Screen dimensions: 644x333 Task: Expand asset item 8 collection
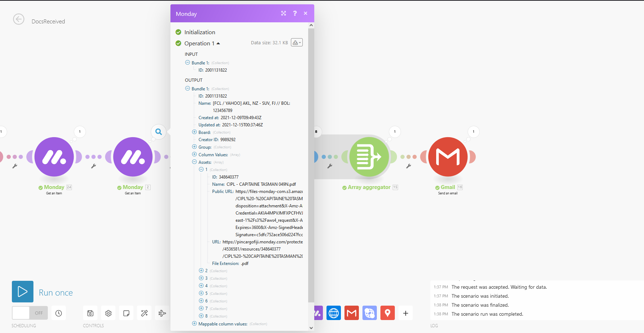coord(201,316)
